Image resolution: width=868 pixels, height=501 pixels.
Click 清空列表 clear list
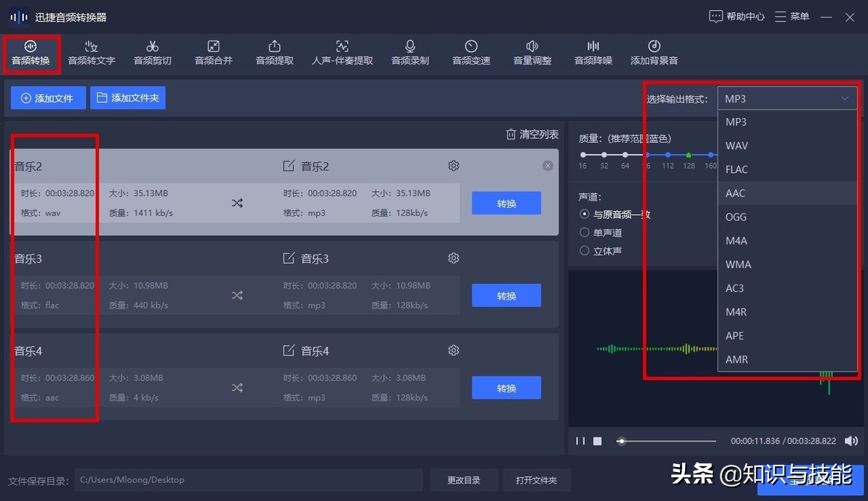[532, 135]
